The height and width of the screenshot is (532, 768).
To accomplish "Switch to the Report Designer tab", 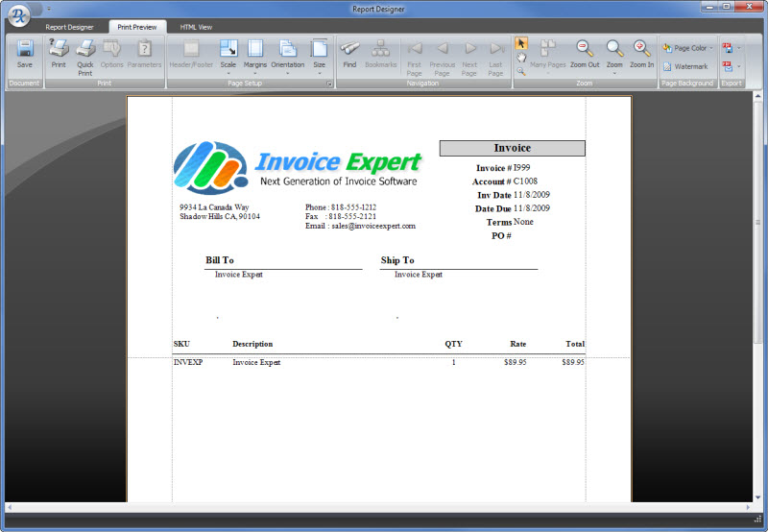I will [x=69, y=27].
